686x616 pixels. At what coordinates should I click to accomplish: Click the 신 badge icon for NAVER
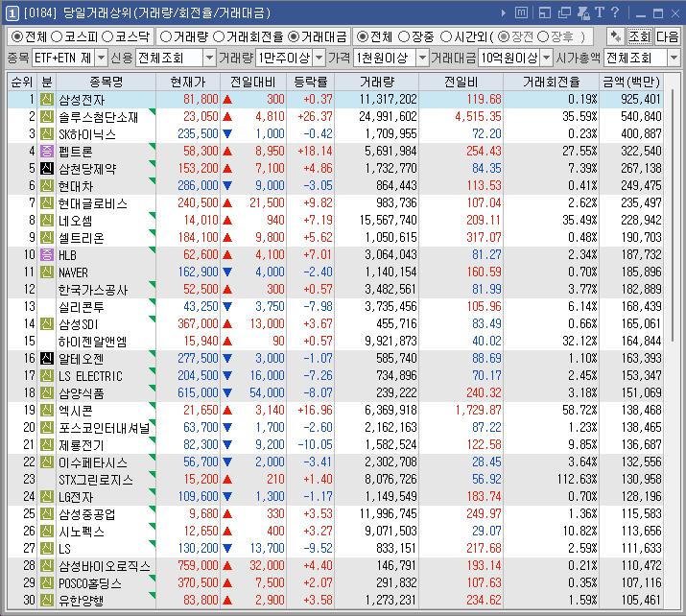tap(47, 272)
